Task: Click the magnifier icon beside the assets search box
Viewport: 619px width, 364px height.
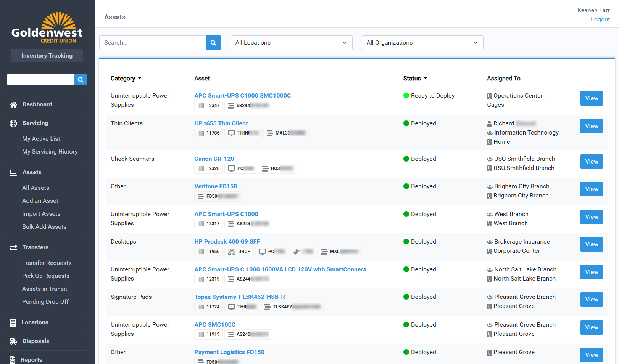Action: pos(213,43)
